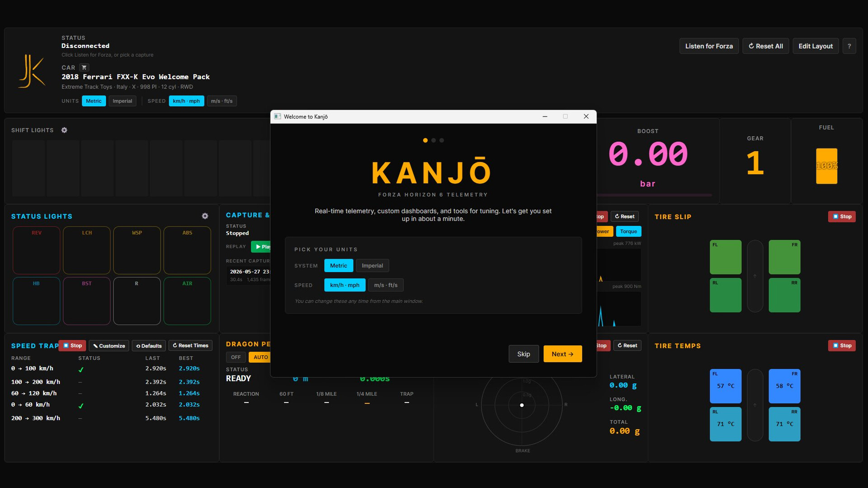Viewport: 868px width, 488px height.
Task: Open the help question mark button
Action: pyautogui.click(x=849, y=46)
